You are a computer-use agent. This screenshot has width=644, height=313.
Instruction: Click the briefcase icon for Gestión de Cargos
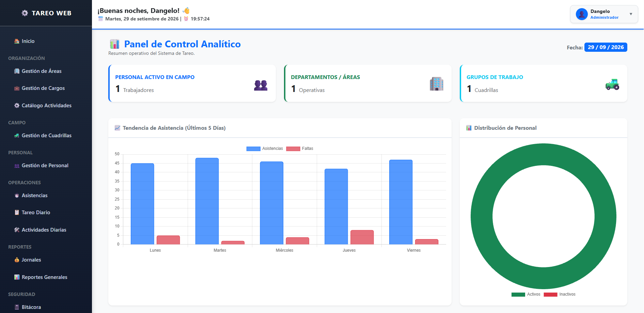17,88
